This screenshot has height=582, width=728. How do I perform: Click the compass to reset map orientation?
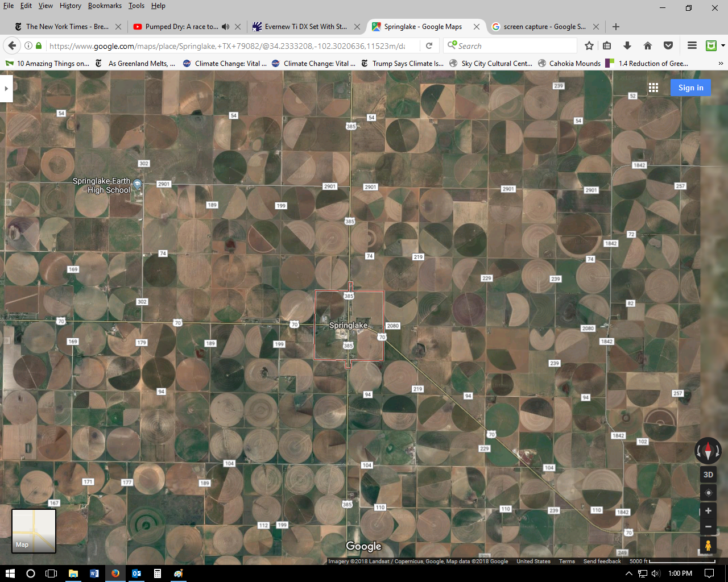tap(708, 451)
